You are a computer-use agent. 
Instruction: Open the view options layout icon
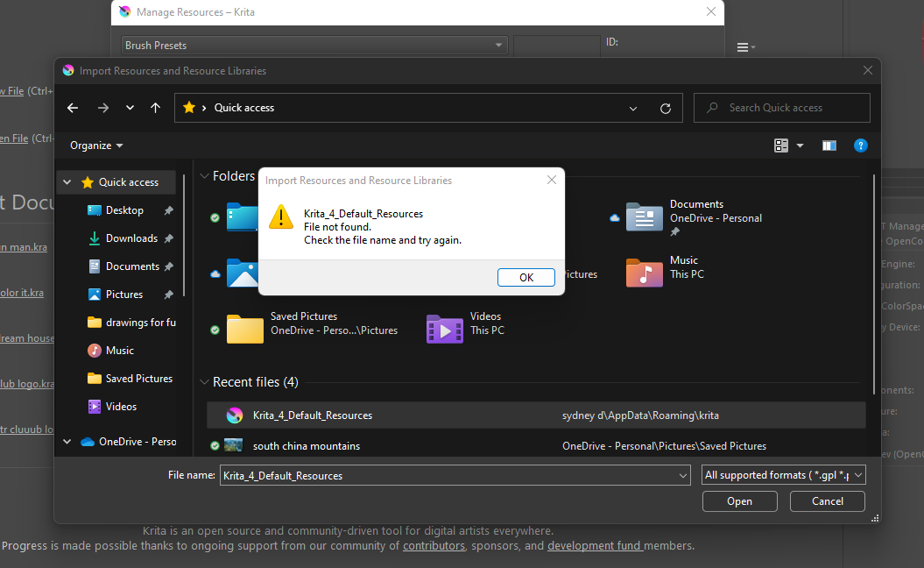pyautogui.click(x=781, y=146)
